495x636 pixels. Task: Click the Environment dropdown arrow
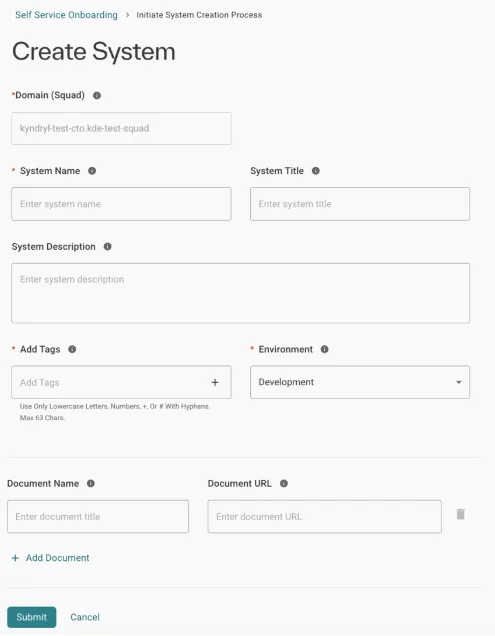click(459, 382)
